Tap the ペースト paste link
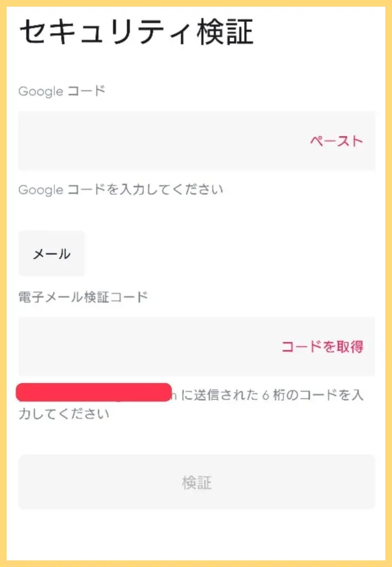Screen dimensions: 392x567 coord(336,141)
